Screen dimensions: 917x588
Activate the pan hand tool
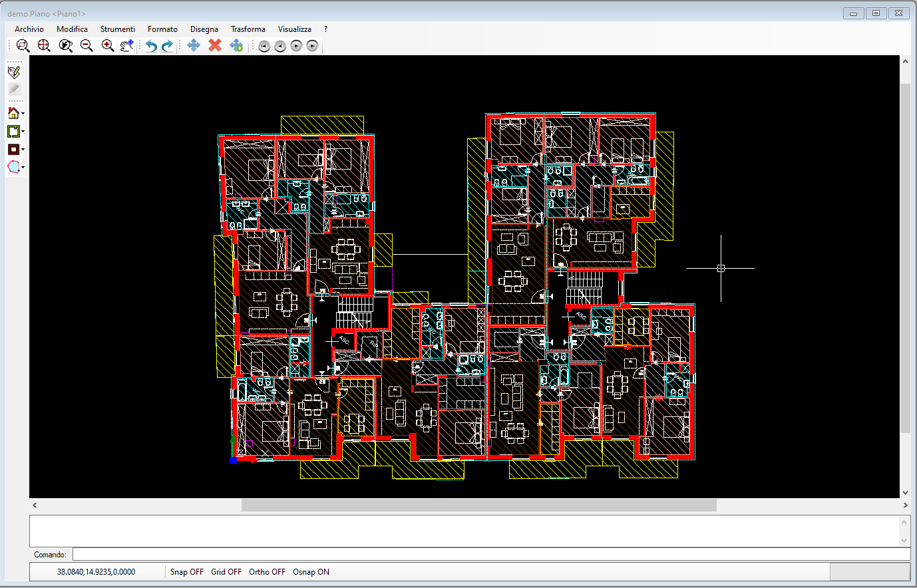pyautogui.click(x=127, y=45)
